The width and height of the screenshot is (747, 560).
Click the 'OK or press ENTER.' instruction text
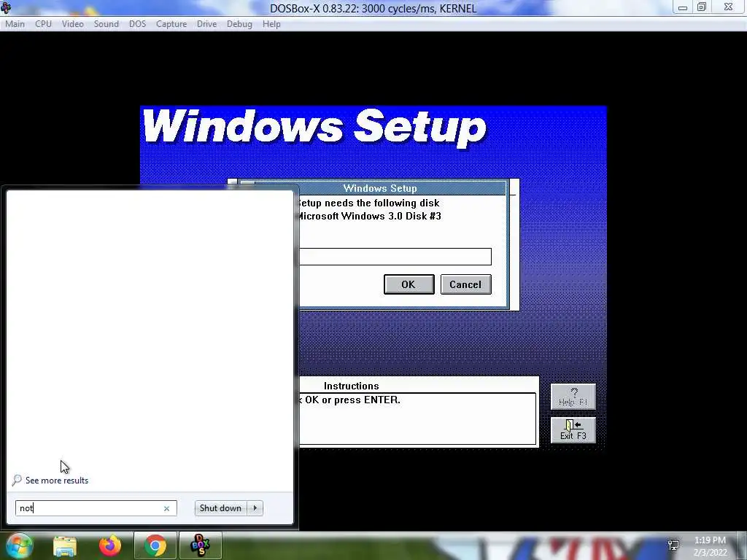tap(352, 400)
